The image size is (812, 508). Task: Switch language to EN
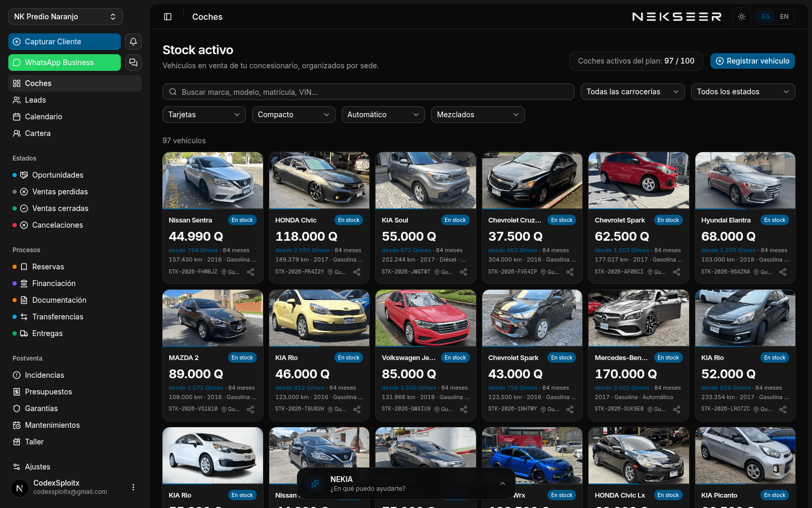pyautogui.click(x=784, y=17)
